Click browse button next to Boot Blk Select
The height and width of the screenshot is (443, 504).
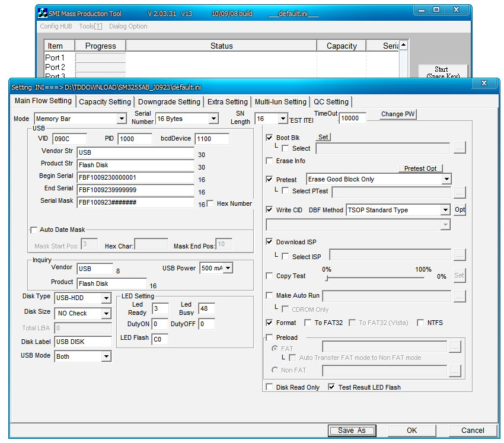pyautogui.click(x=460, y=148)
